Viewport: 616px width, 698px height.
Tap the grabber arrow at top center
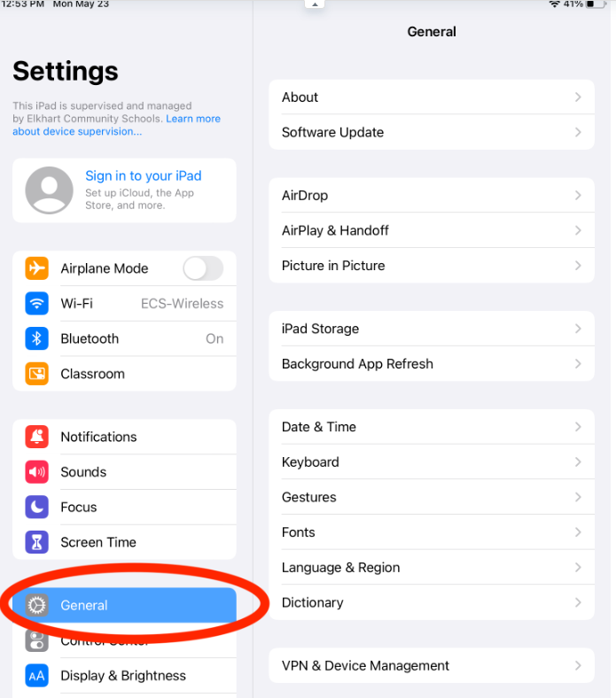[x=315, y=4]
